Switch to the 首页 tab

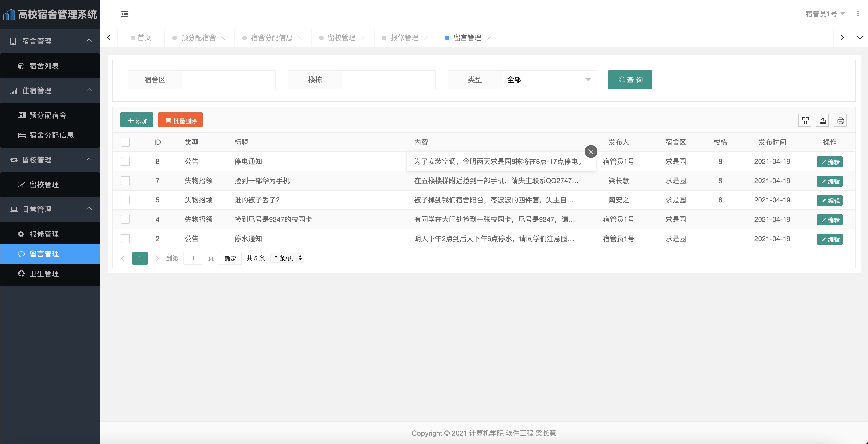141,38
